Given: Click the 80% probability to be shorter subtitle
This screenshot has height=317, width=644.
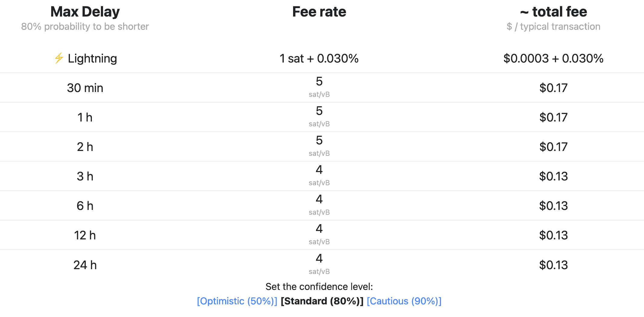Looking at the screenshot, I should (85, 26).
